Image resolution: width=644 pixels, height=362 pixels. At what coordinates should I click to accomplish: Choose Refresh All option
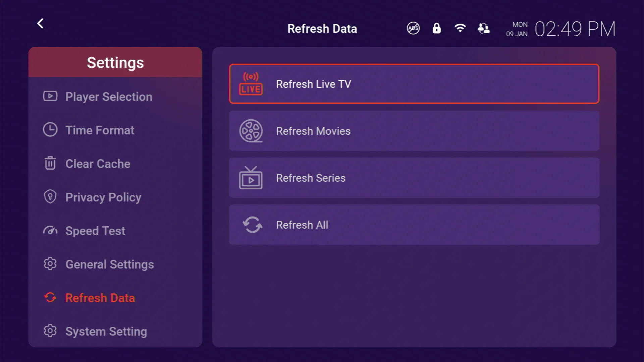pos(414,225)
